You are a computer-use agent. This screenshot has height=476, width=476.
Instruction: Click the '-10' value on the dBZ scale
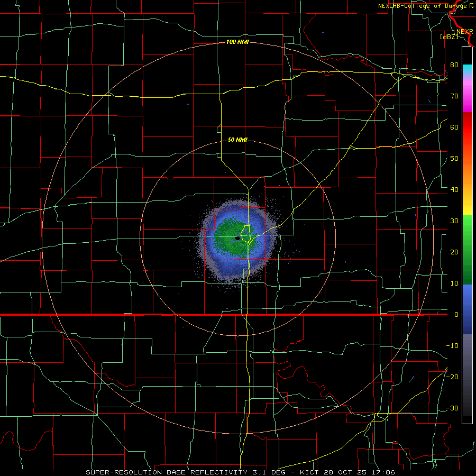tap(452, 346)
